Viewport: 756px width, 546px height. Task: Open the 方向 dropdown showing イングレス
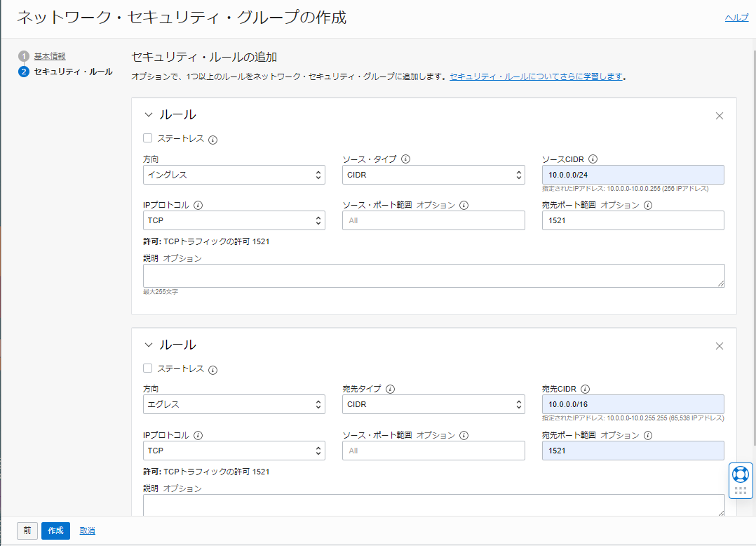(234, 174)
